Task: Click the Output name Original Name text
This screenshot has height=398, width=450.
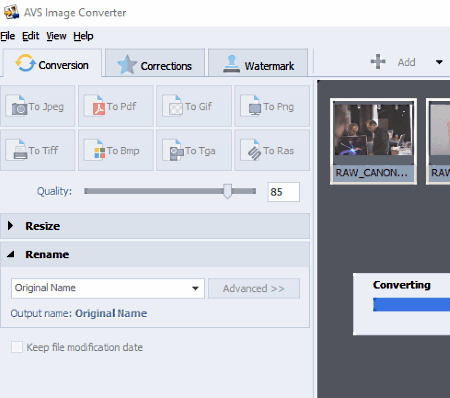Action: point(111,313)
